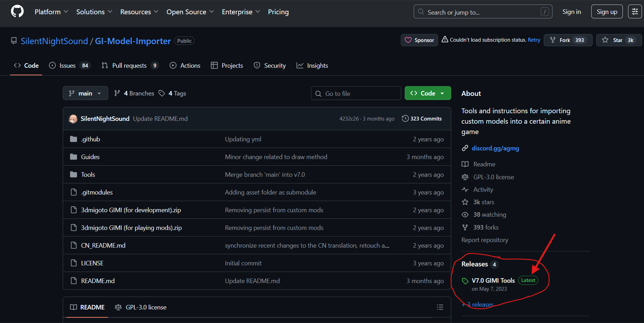Screen dimensions: 644x323
Task: Expand the Enterprise menu
Action: click(241, 12)
